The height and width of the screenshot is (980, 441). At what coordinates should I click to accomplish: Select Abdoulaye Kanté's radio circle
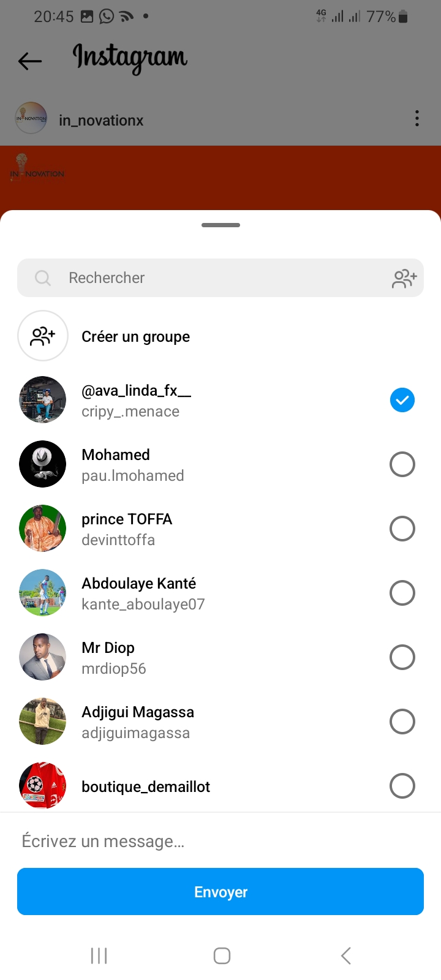click(402, 593)
